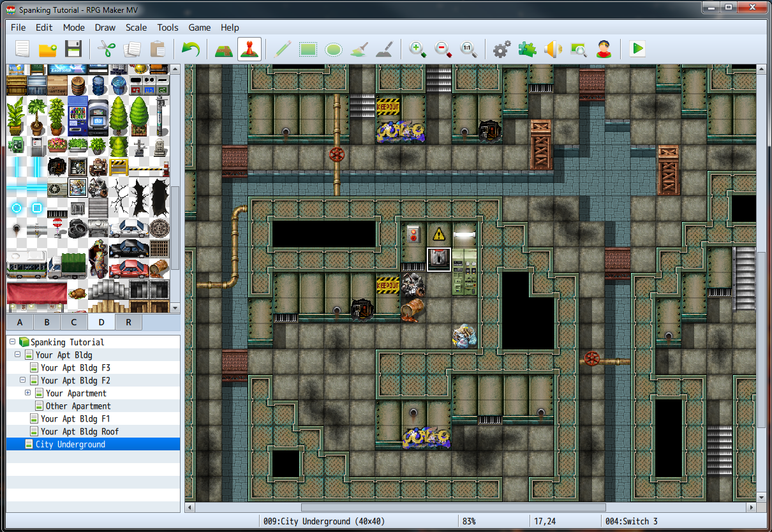772x532 pixels.
Task: Open the Tools menu
Action: click(x=168, y=27)
